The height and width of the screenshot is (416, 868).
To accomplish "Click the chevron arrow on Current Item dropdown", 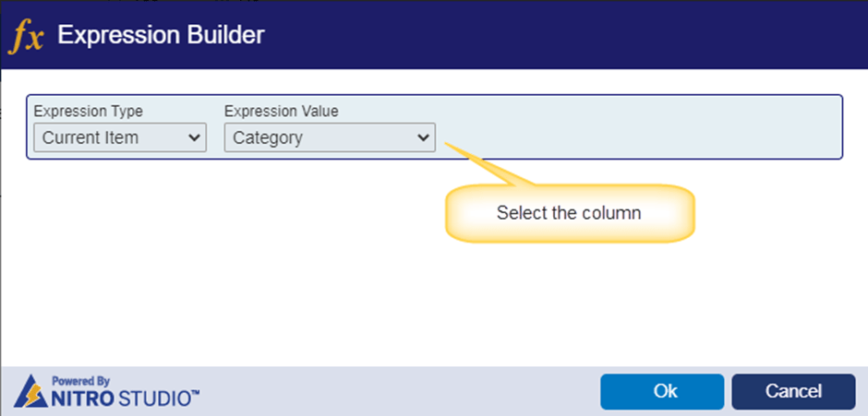I will pos(194,137).
